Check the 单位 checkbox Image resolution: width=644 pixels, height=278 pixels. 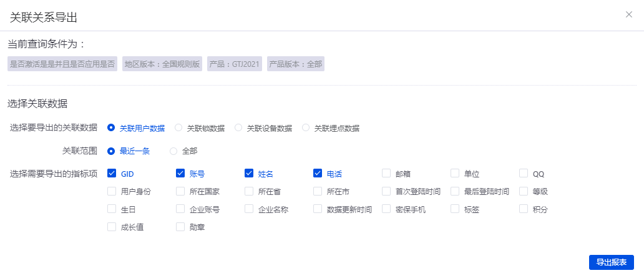[x=455, y=173]
